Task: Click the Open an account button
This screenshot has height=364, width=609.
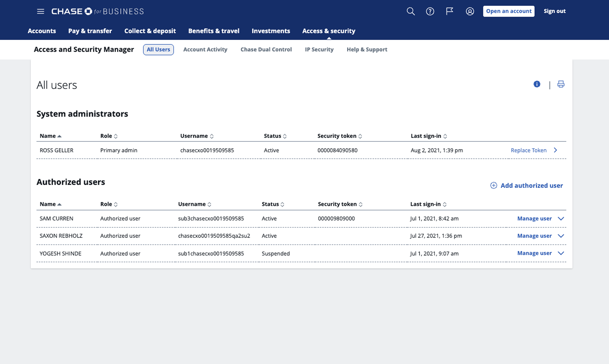Action: [x=509, y=11]
